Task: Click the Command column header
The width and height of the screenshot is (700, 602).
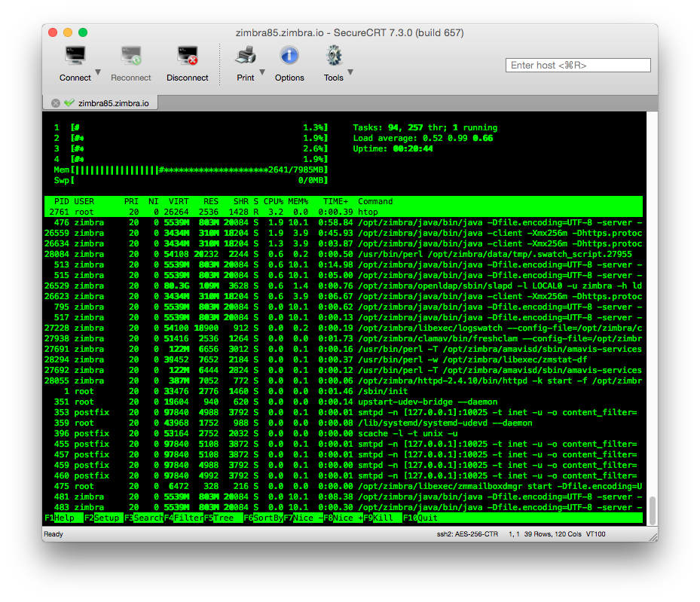Action: 375,201
